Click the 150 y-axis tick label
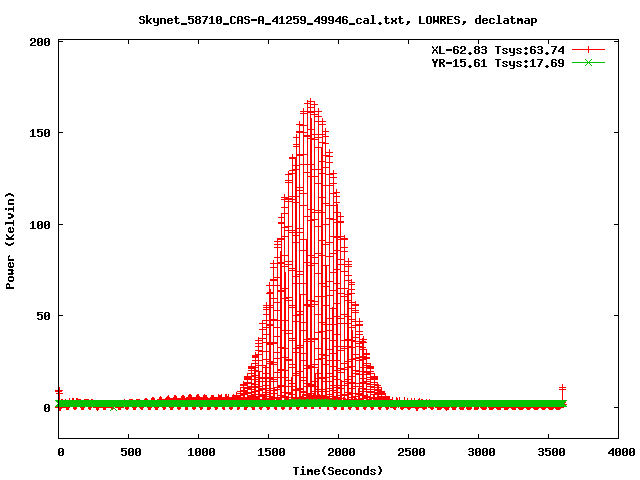 click(40, 133)
